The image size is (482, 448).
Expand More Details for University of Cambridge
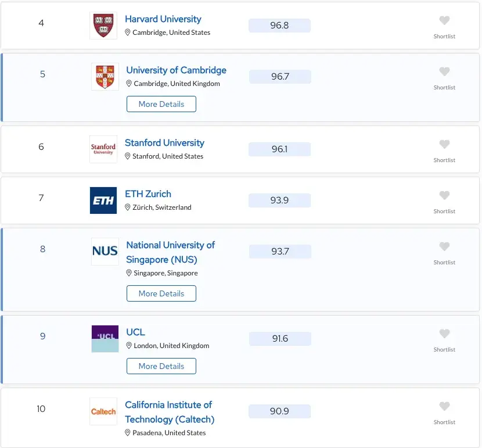(x=161, y=104)
